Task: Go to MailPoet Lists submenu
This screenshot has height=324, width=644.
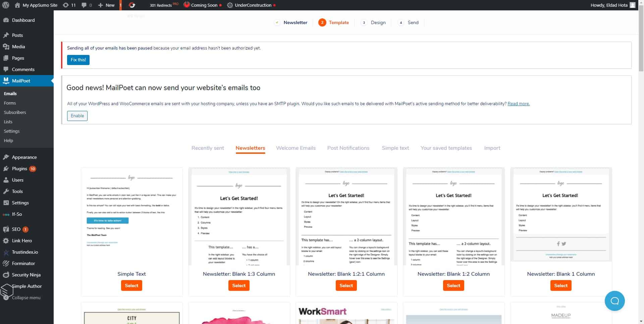Action: [8, 122]
